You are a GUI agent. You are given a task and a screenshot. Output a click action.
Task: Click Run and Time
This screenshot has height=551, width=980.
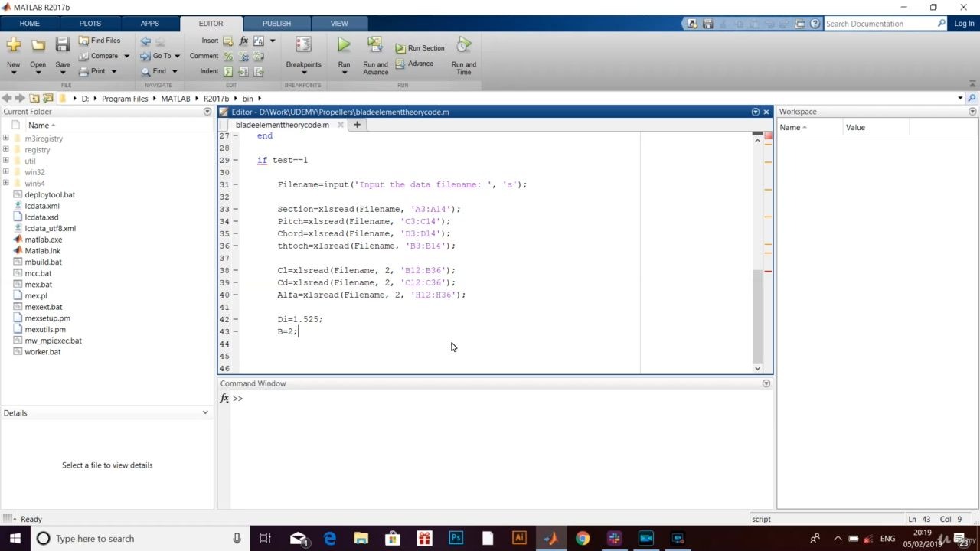pos(464,56)
